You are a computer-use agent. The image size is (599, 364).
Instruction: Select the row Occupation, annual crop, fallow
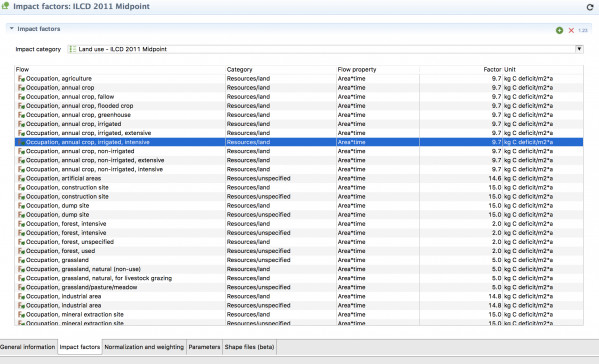pos(299,97)
